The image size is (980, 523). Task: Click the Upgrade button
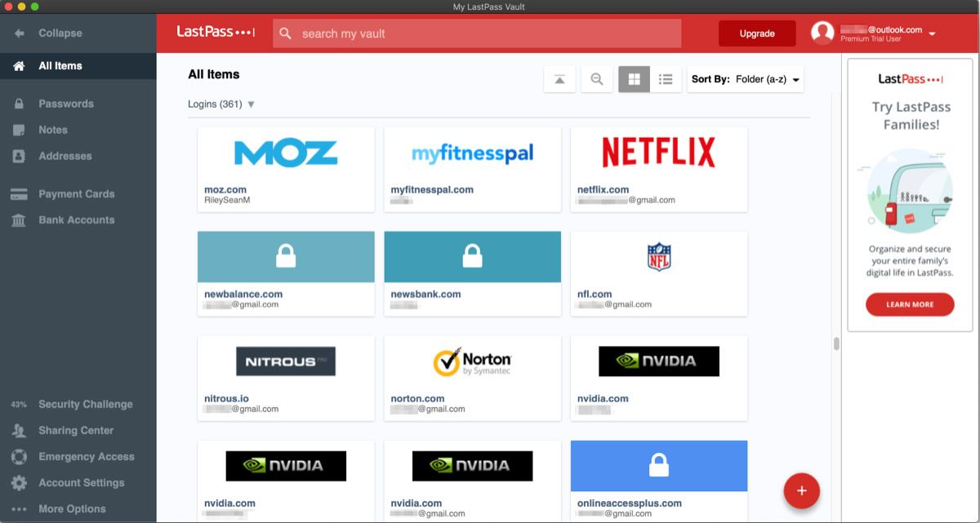756,33
